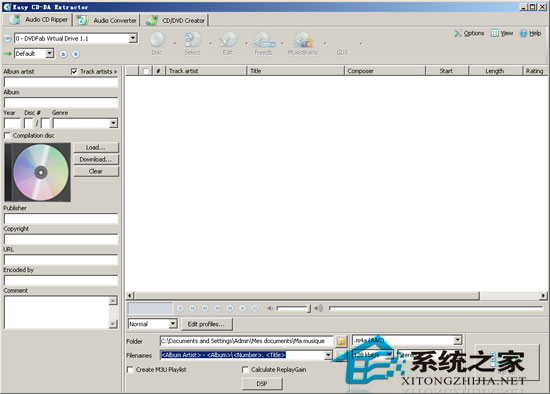Expand the Edit button's dropdown arrow
This screenshot has height=394, width=550.
point(246,44)
